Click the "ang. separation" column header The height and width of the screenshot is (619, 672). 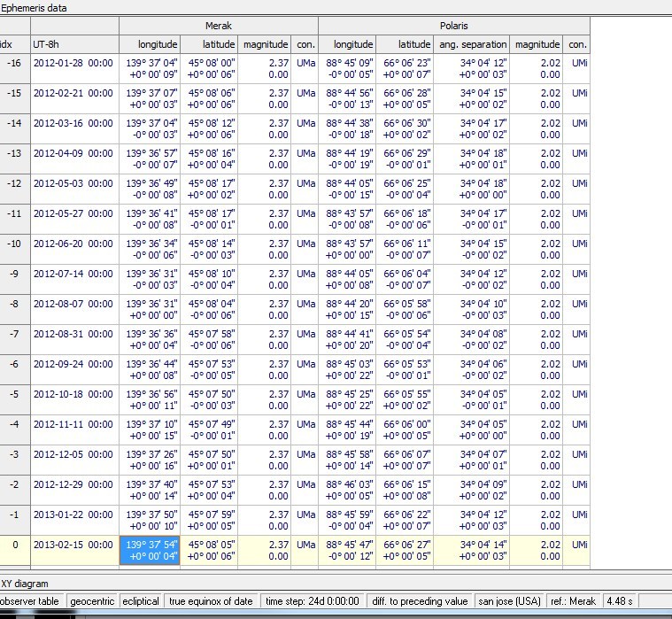coord(473,44)
